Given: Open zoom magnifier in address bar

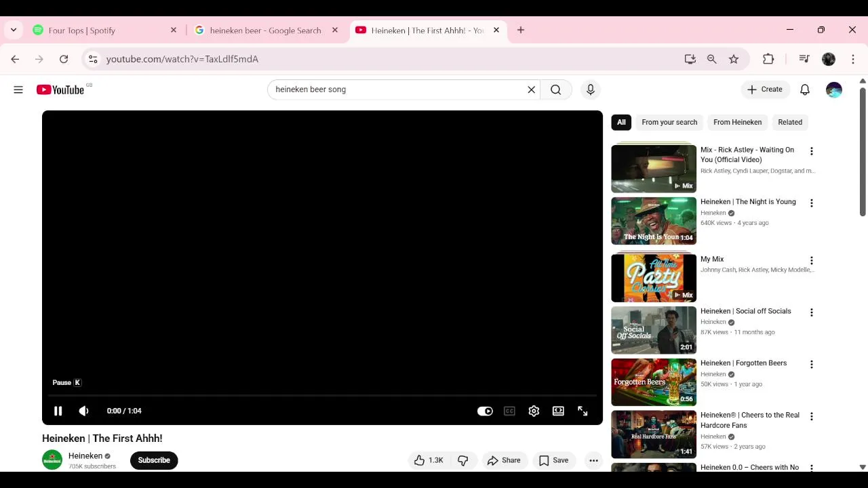Looking at the screenshot, I should coord(712,59).
